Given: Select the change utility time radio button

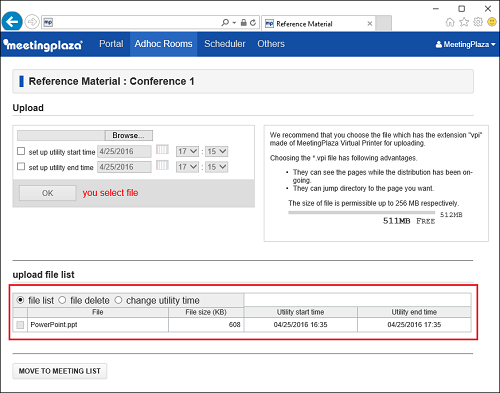Looking at the screenshot, I should (x=118, y=300).
